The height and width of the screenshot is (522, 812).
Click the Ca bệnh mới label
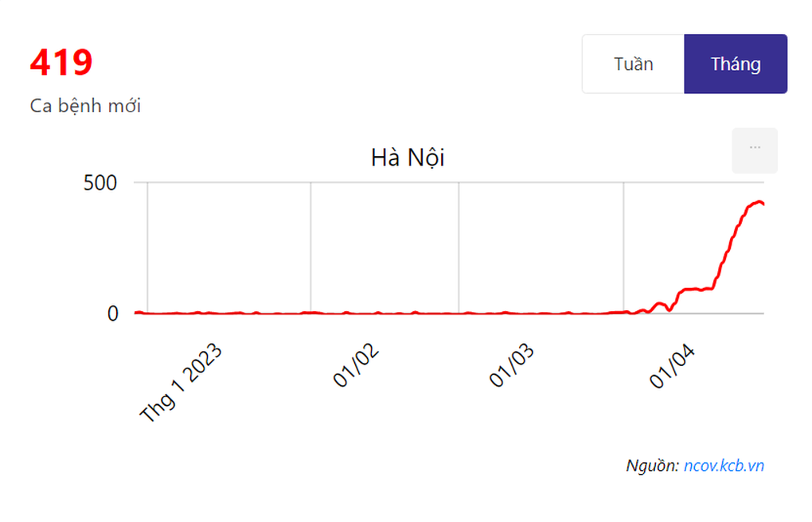(85, 106)
